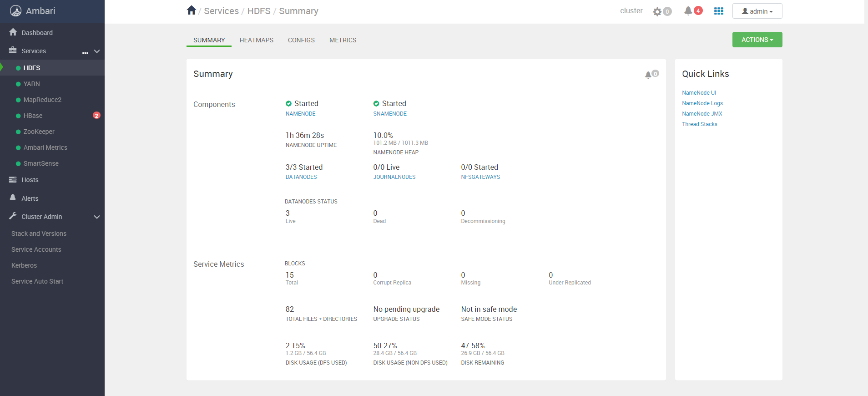Click the Alerts bell icon in sidebar

pos(13,198)
